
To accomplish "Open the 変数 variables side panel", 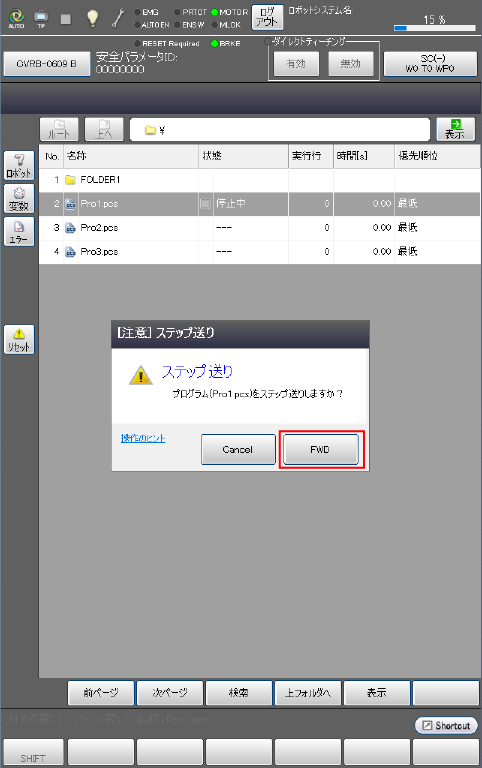I will coord(19,198).
